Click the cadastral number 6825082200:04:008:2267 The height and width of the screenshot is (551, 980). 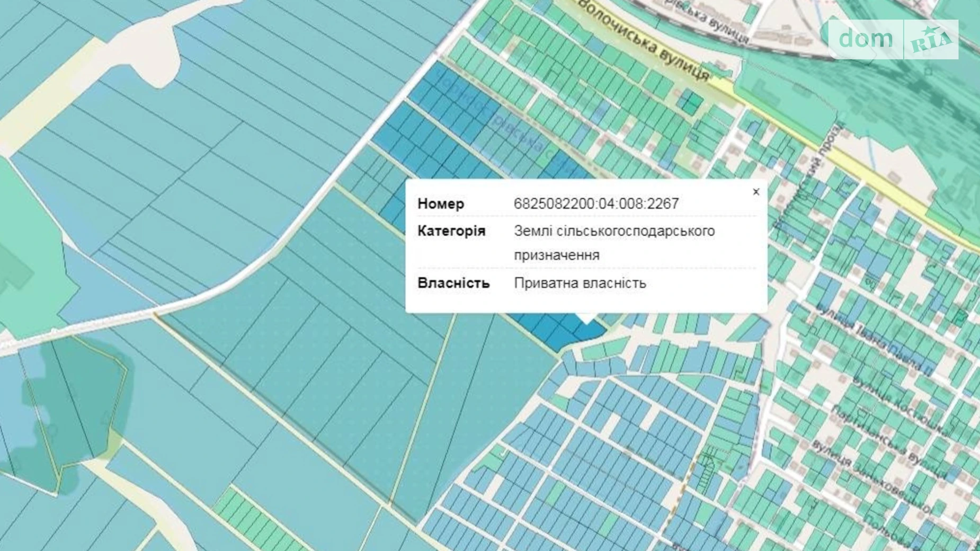pyautogui.click(x=596, y=204)
